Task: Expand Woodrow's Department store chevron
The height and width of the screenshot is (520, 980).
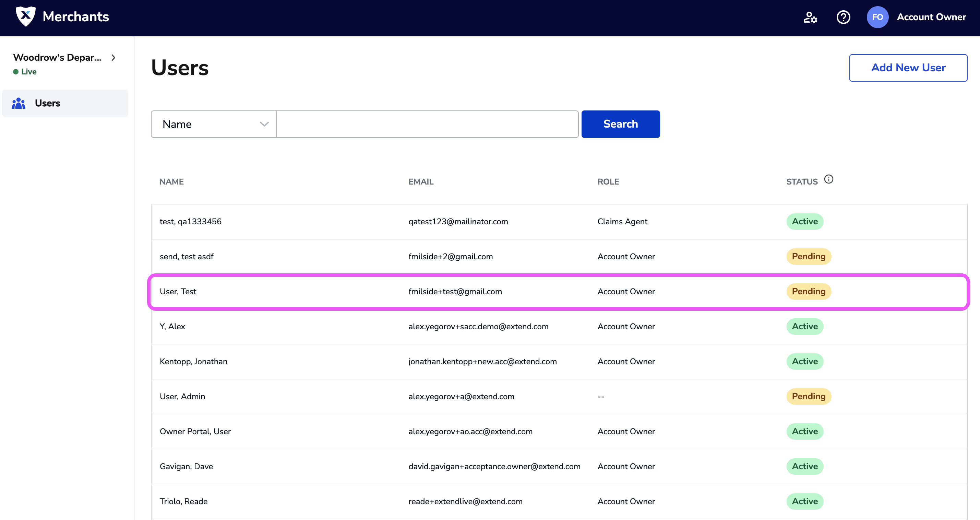Action: pyautogui.click(x=113, y=58)
